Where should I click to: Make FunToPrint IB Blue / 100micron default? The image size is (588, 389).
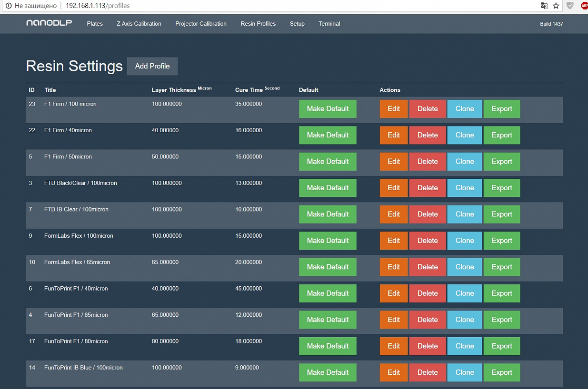(x=328, y=372)
